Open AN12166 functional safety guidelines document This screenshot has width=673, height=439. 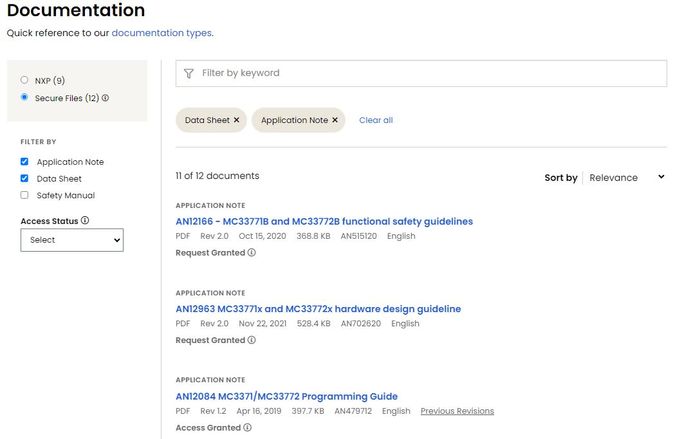point(324,221)
